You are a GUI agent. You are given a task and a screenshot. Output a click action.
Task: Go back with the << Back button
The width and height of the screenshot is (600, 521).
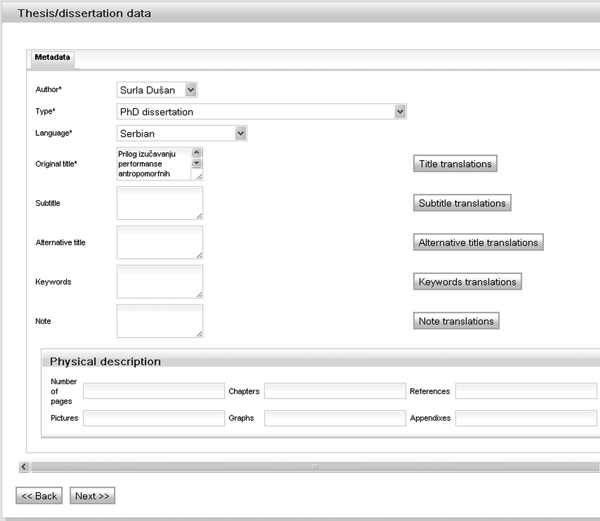coord(40,495)
